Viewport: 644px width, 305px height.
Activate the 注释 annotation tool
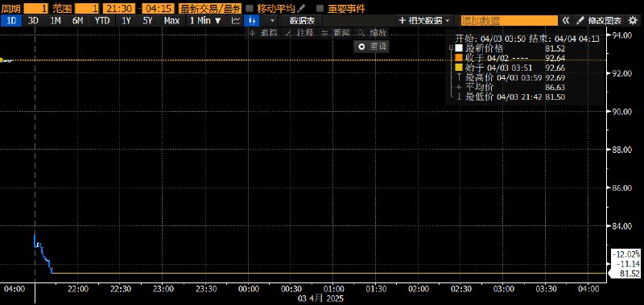pyautogui.click(x=299, y=33)
